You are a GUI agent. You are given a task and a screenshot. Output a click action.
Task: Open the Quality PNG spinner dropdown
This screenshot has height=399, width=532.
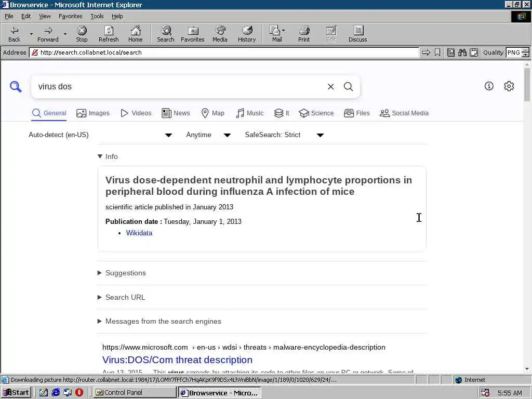(x=525, y=52)
